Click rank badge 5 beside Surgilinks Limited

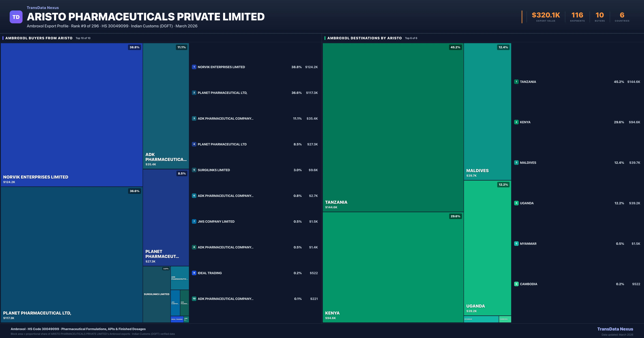point(194,170)
